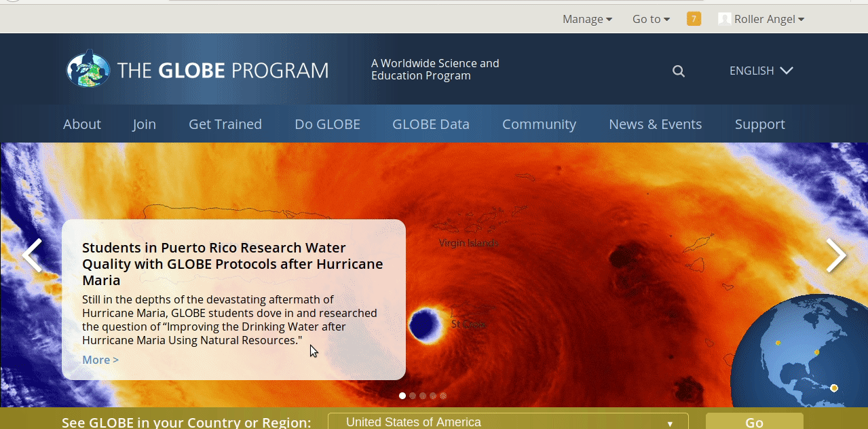Open the Puerto Rico water quality headline
The image size is (868, 429).
tap(233, 264)
